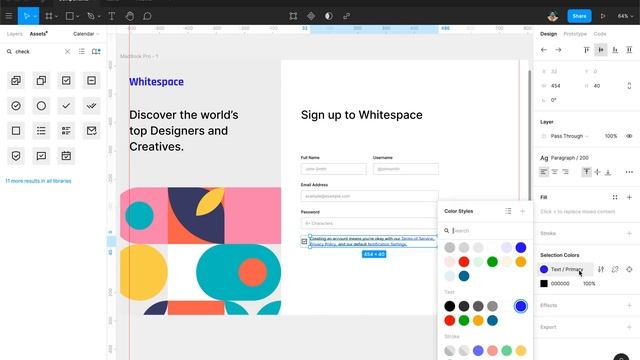Choose the red swatch in the Text section
The width and height of the screenshot is (640, 360).
pos(449,320)
